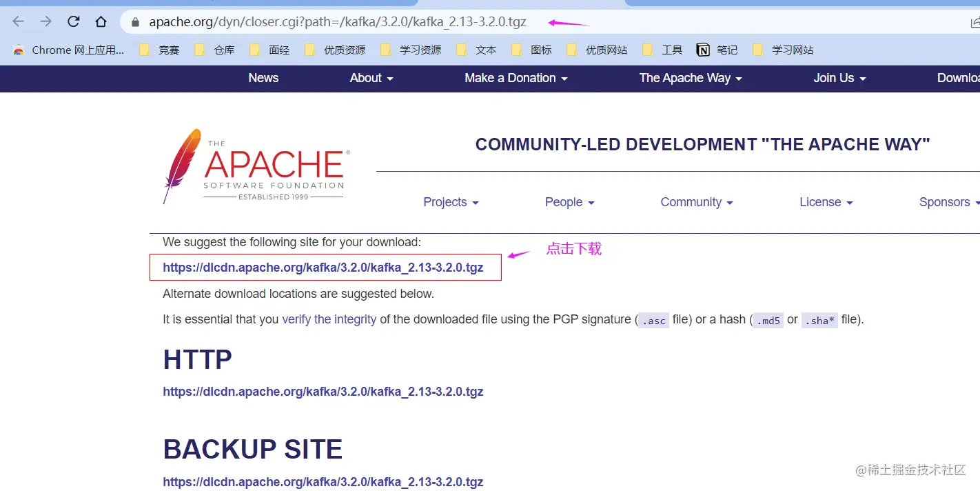Image resolution: width=980 pixels, height=491 pixels.
Task: Click the kafka tgz link under BACKUP SITE
Action: pyautogui.click(x=323, y=481)
